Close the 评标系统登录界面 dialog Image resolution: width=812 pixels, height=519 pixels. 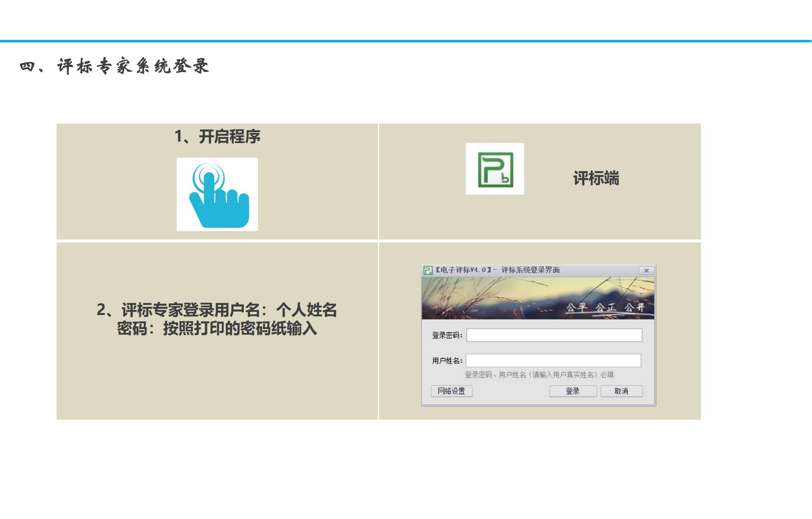(x=646, y=271)
